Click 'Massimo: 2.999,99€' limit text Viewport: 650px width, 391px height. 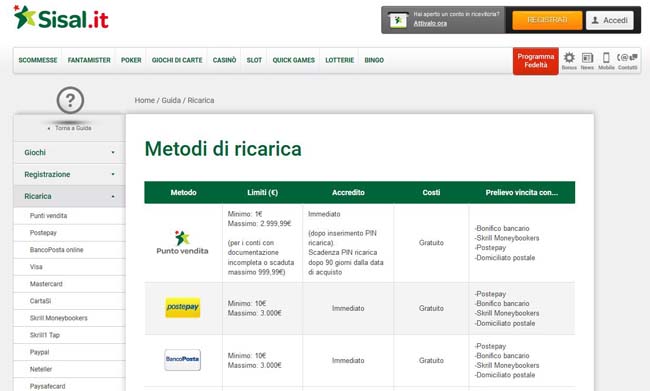pyautogui.click(x=260, y=223)
